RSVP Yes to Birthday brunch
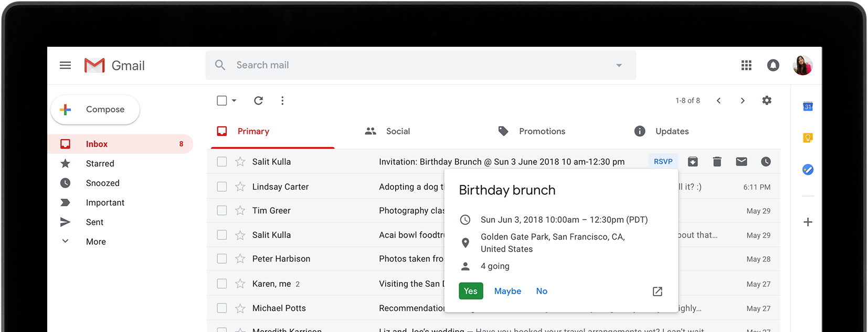 coord(470,291)
